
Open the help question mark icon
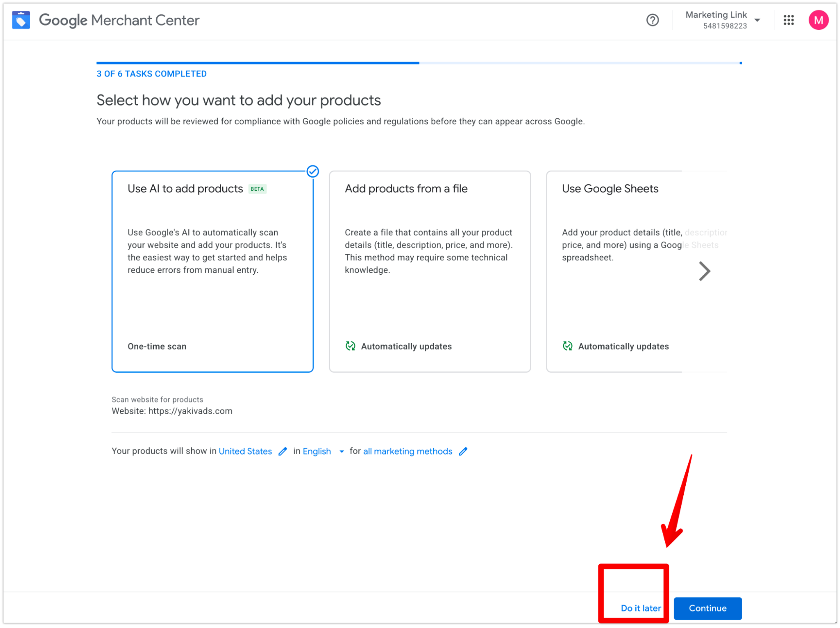click(x=652, y=20)
